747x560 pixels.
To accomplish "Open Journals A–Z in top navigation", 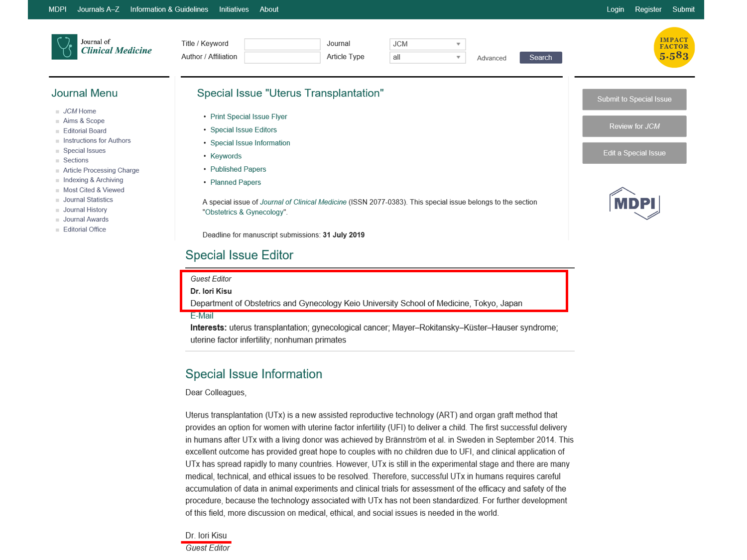I will tap(98, 9).
